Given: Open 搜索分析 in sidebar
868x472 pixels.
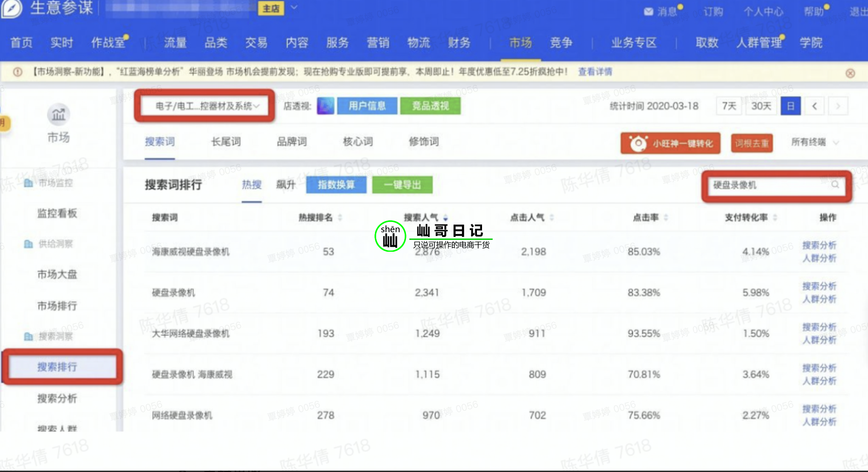Looking at the screenshot, I should [57, 398].
